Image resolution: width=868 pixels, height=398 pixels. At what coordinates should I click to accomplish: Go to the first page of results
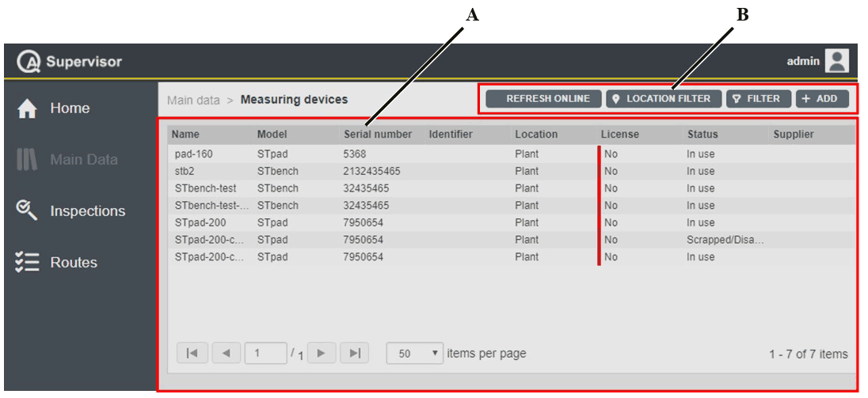(189, 354)
